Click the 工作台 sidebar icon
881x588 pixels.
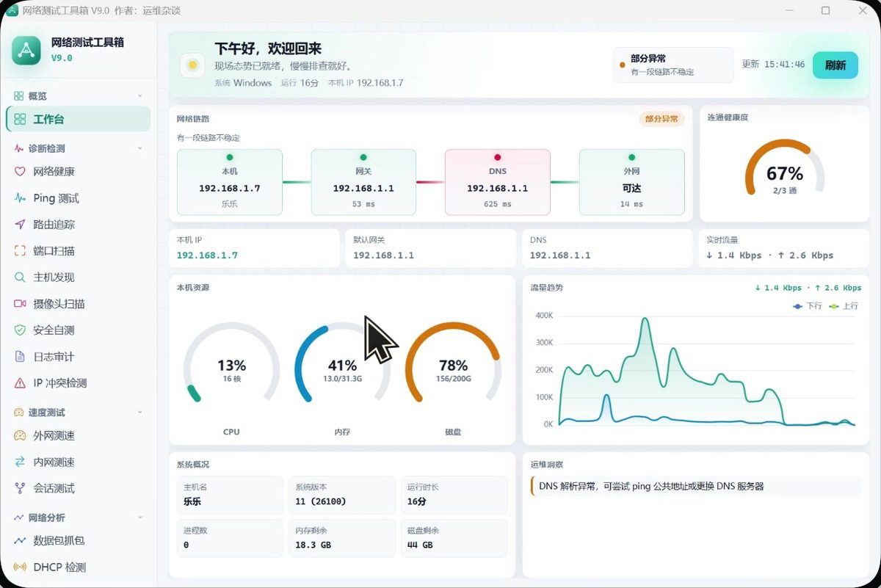point(20,119)
